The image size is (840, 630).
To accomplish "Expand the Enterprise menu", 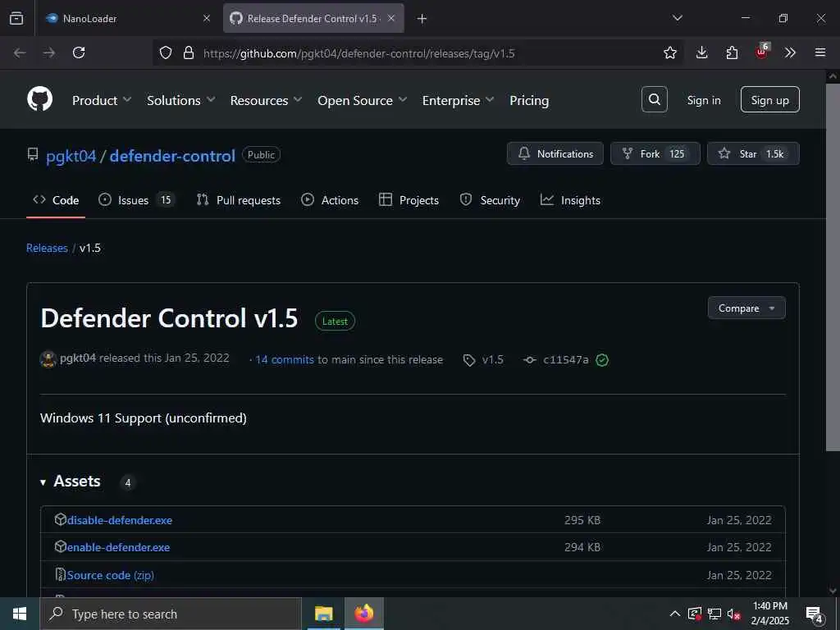I will 458,100.
